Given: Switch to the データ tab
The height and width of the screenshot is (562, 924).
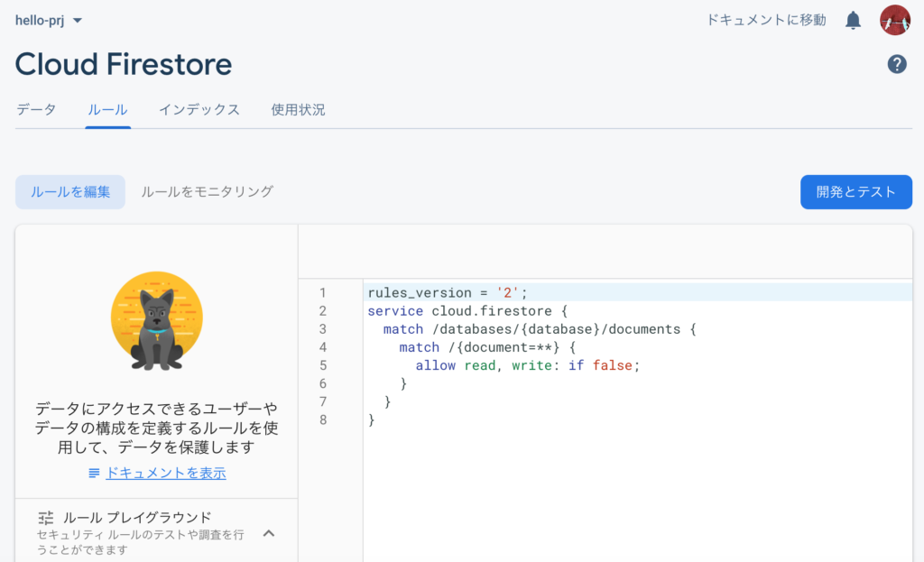Looking at the screenshot, I should (36, 108).
